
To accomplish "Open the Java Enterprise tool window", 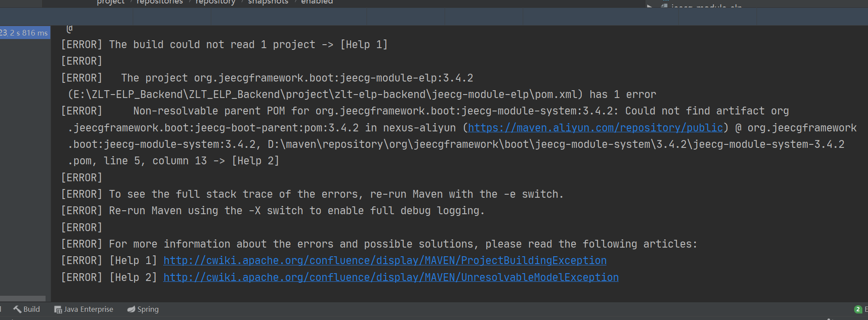I will click(x=83, y=309).
